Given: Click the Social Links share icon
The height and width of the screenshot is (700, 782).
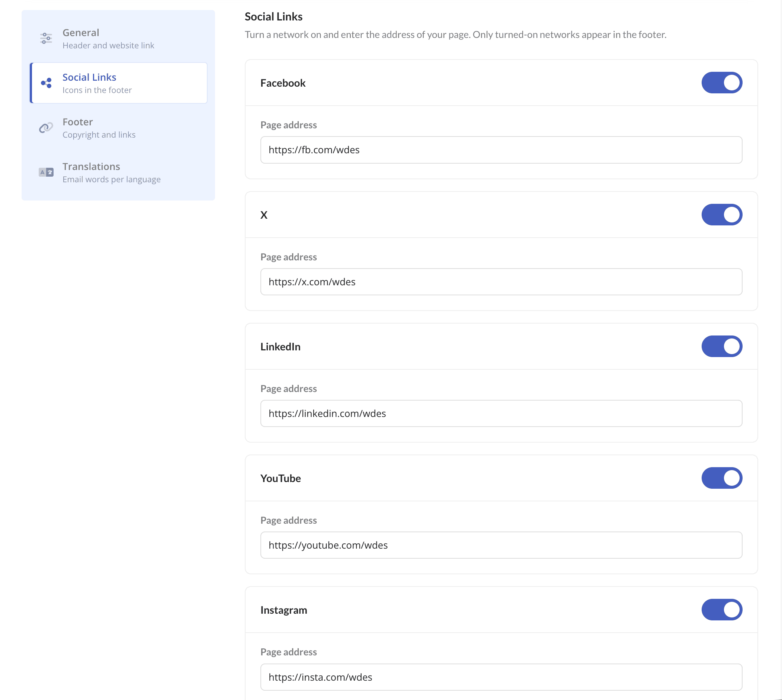Looking at the screenshot, I should 46,83.
